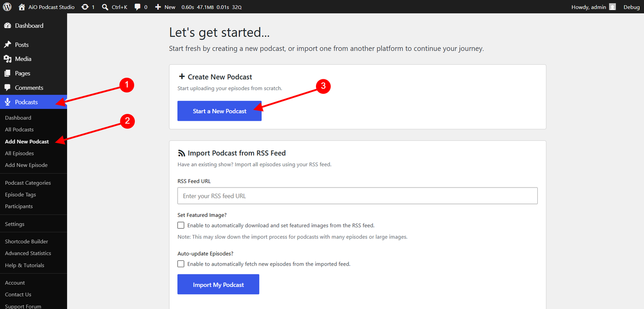The image size is (644, 309).
Task: Click the Media library icon
Action: 8,59
